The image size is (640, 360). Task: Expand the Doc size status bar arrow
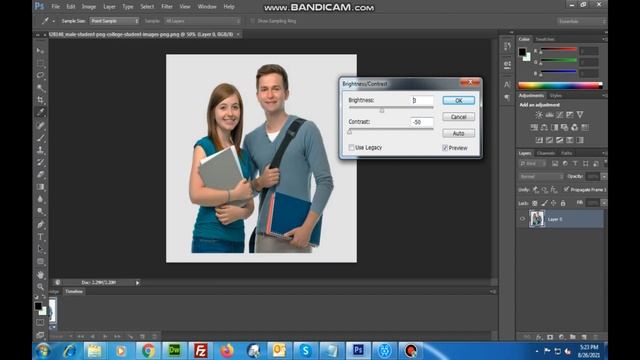138,282
